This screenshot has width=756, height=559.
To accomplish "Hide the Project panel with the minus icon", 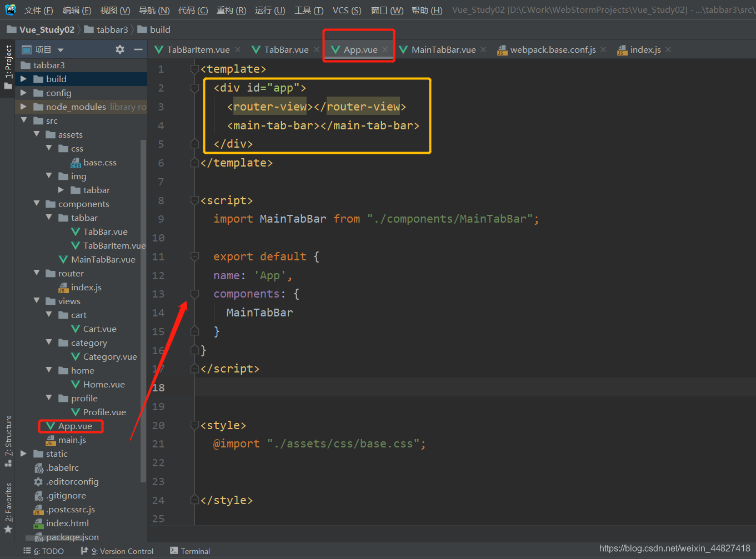I will [138, 49].
